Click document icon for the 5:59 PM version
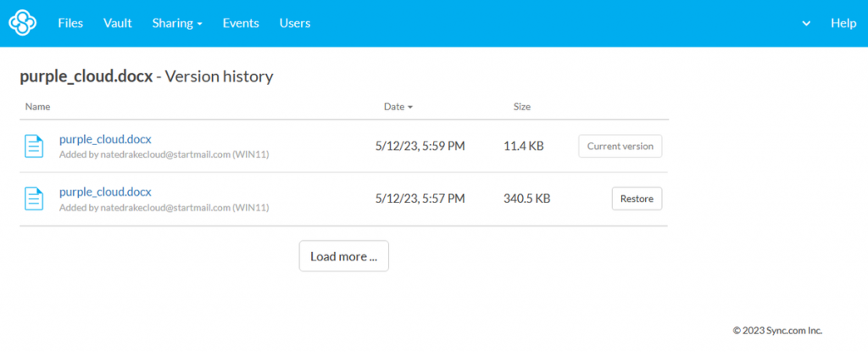This screenshot has width=868, height=352. 34,146
